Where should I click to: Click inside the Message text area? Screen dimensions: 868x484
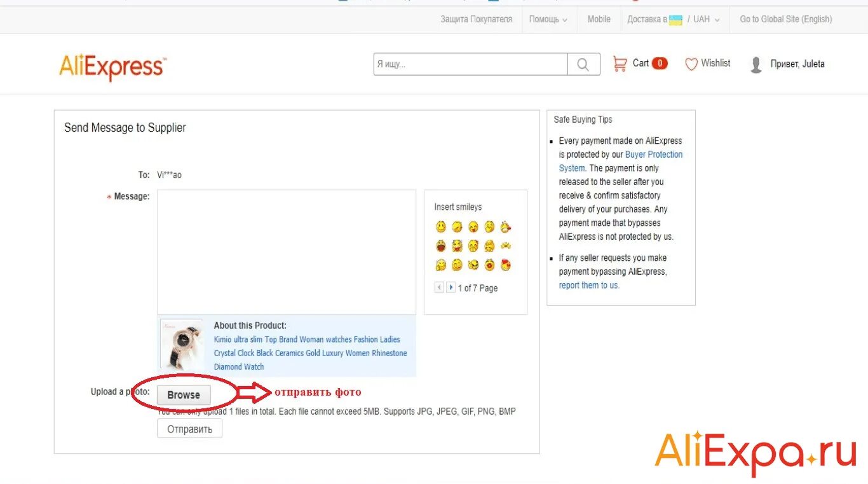pos(287,252)
